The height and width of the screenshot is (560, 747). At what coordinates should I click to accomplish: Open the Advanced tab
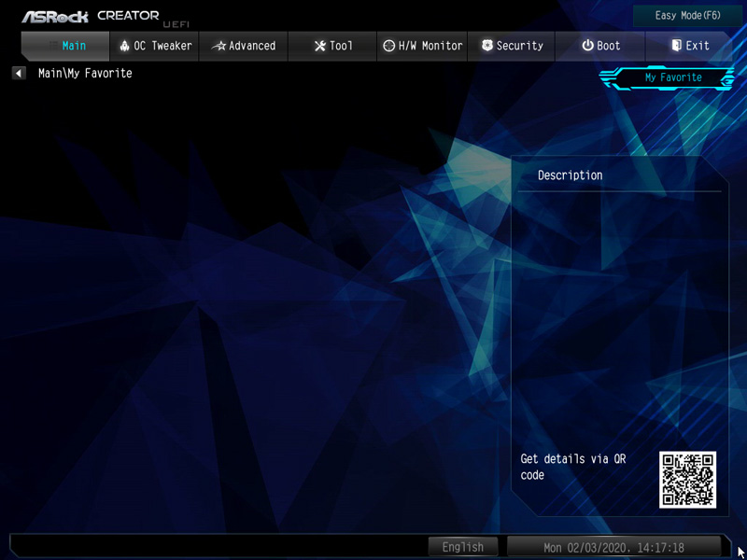click(244, 46)
